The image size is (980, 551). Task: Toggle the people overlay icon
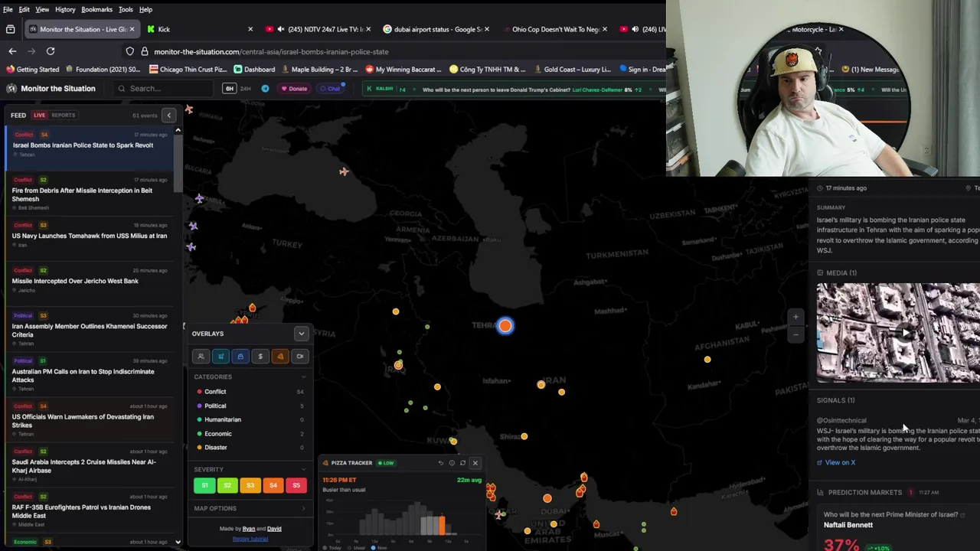tap(201, 356)
